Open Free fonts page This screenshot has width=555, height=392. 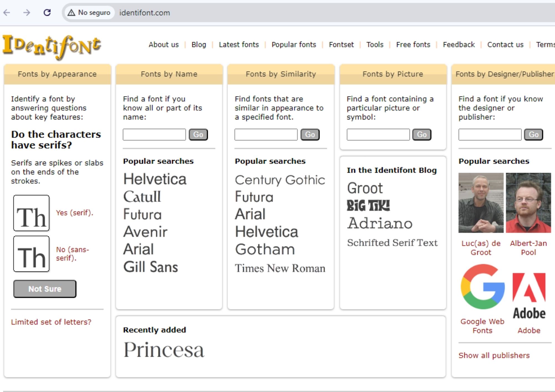click(x=413, y=45)
